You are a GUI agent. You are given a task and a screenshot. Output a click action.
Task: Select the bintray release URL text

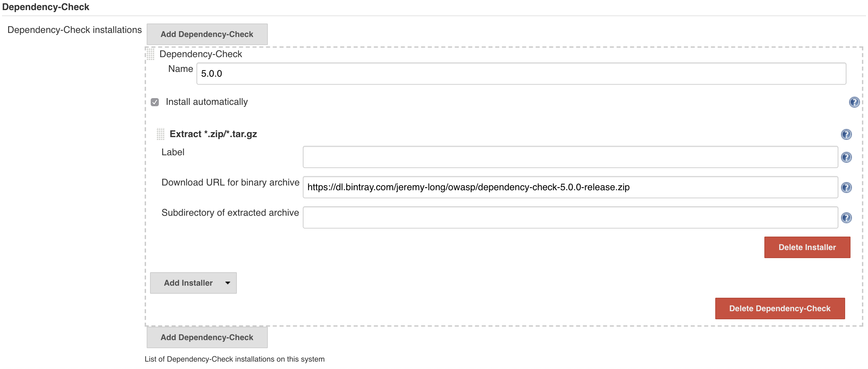pos(468,188)
